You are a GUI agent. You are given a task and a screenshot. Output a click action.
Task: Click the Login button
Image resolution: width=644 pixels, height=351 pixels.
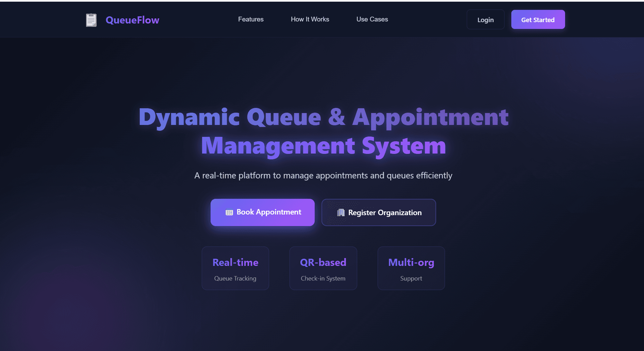pyautogui.click(x=485, y=19)
